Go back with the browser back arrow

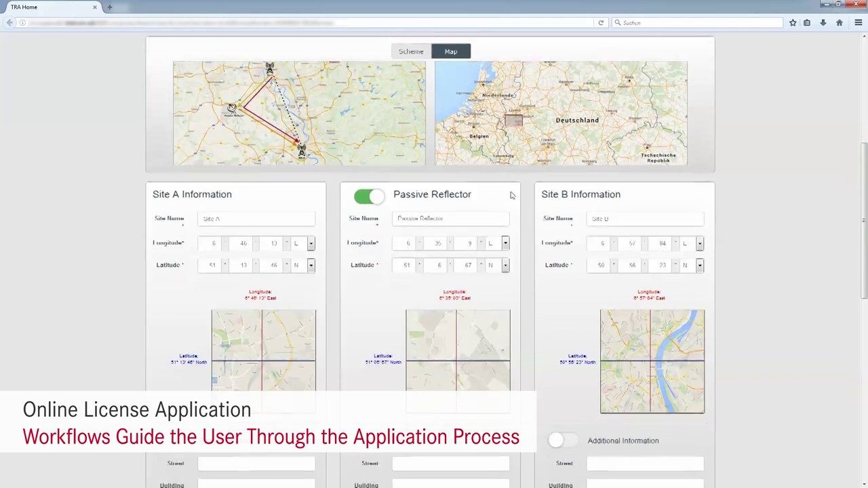[x=9, y=23]
